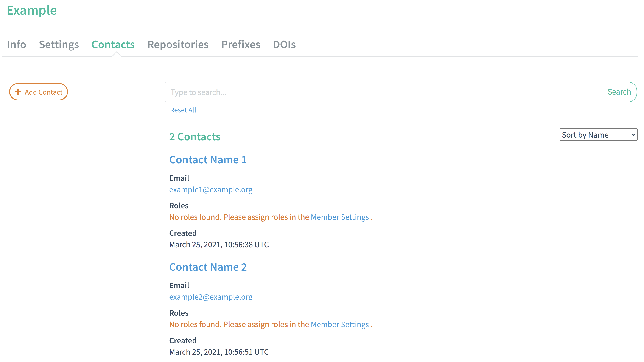Screen dimensions: 644x362
Task: Open the Settings tab
Action: tap(59, 45)
